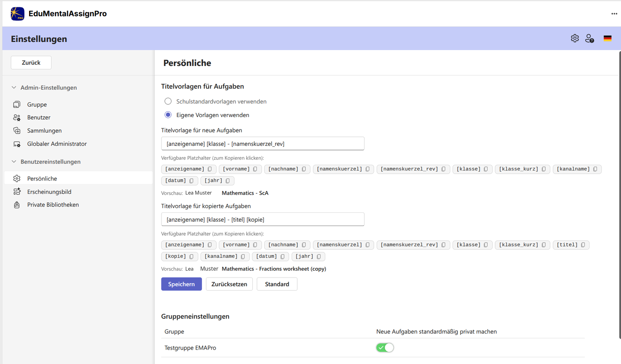Select Schulstandardvorlagen verwenden radio option
The height and width of the screenshot is (364, 621).
point(168,101)
